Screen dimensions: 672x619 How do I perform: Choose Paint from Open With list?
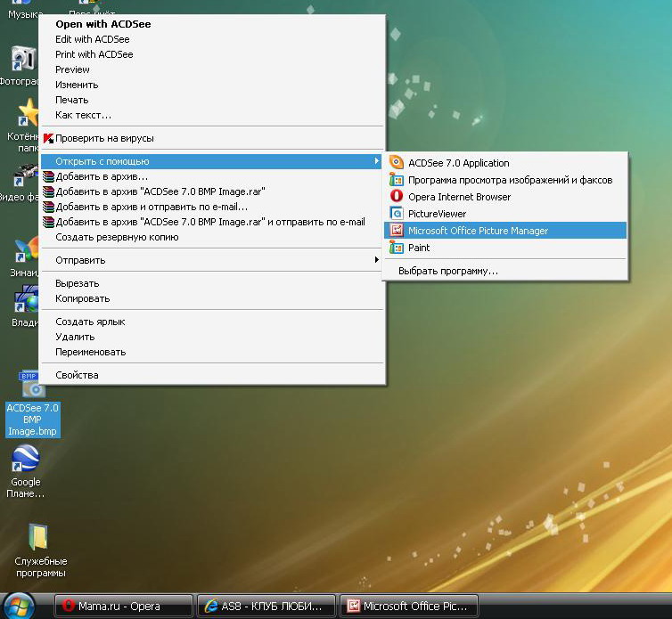pos(419,248)
